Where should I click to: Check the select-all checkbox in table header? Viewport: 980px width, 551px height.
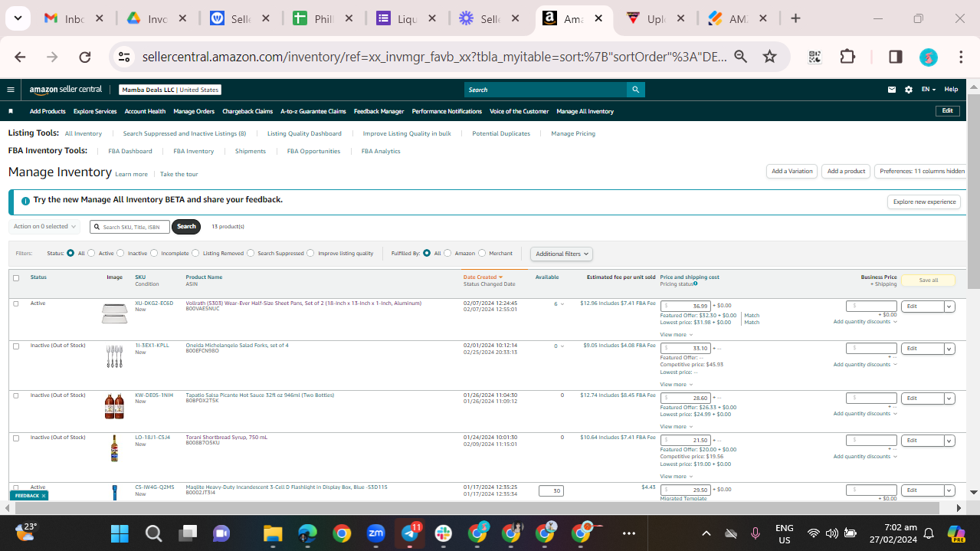click(16, 278)
